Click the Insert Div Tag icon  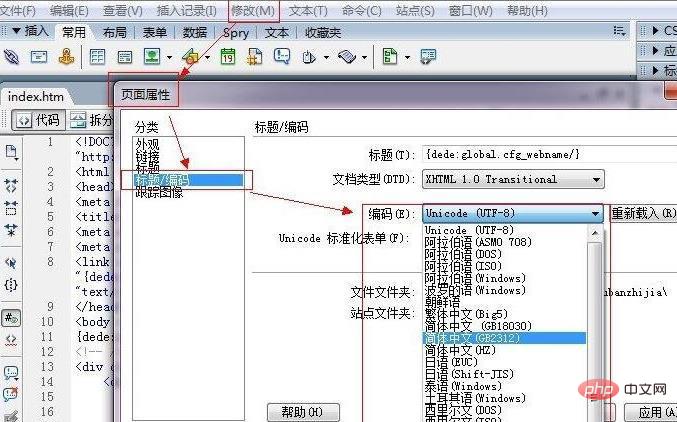coord(125,57)
